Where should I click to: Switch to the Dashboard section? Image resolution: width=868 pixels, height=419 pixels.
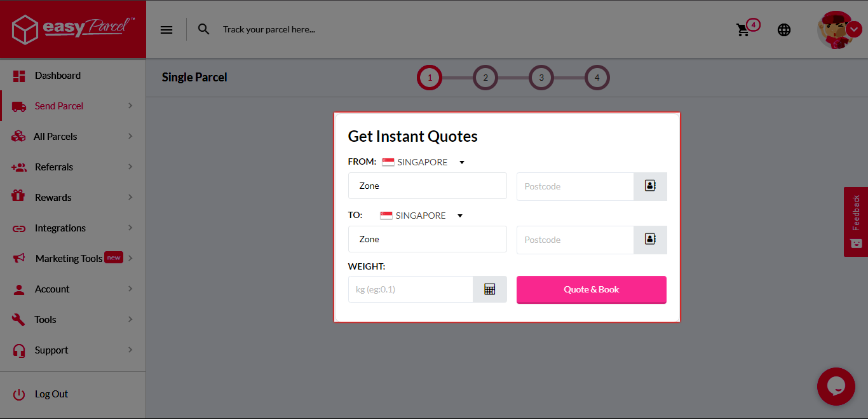click(x=58, y=75)
